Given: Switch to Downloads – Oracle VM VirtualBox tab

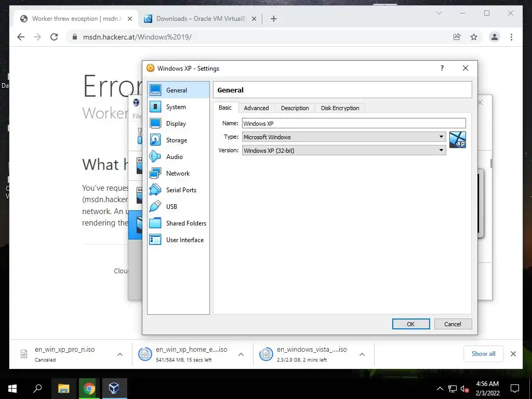Looking at the screenshot, I should click(200, 19).
